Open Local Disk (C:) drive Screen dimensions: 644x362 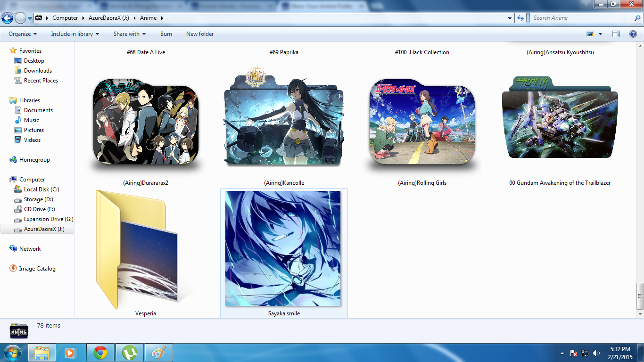point(41,189)
